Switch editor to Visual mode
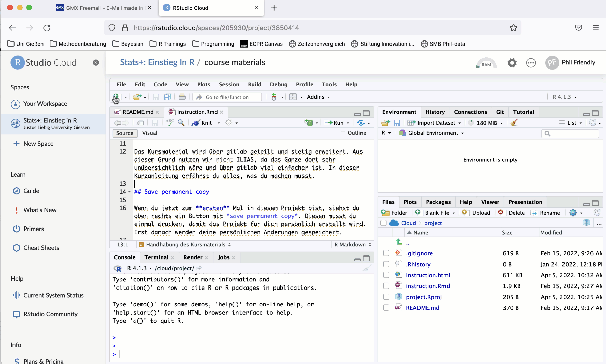This screenshot has width=606, height=364. point(150,133)
